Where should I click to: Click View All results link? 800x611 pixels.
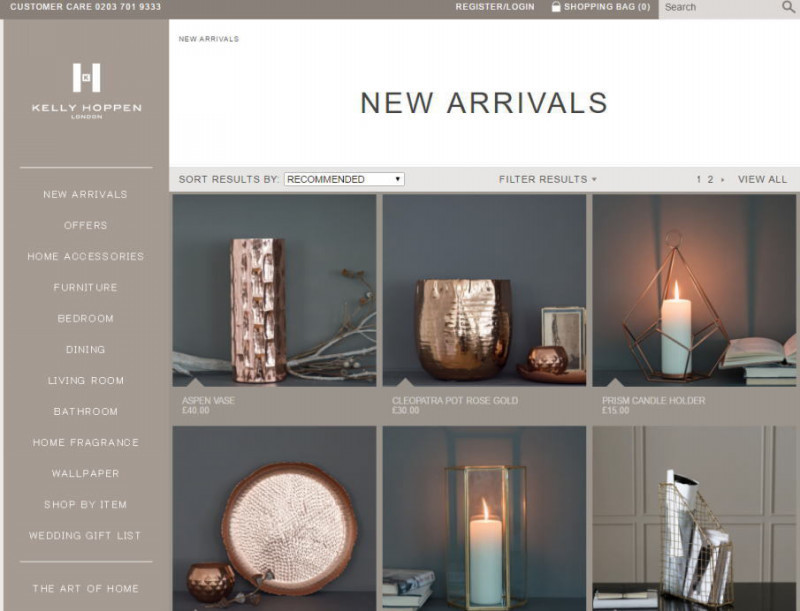762,180
